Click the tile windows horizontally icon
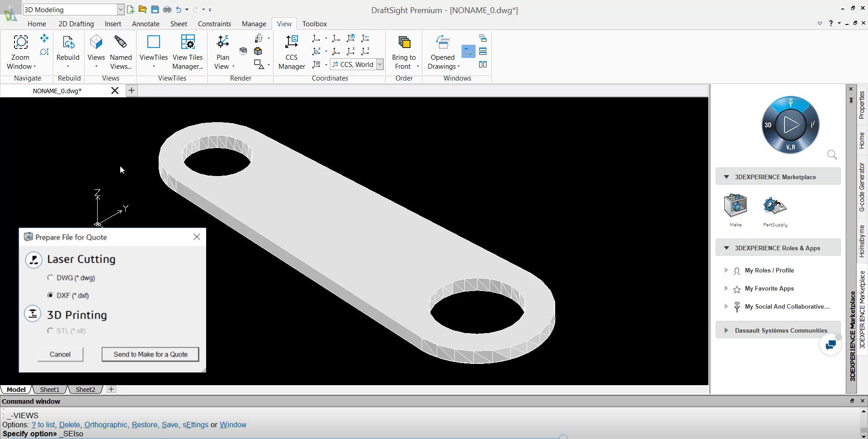This screenshot has height=439, width=868. coord(483,51)
